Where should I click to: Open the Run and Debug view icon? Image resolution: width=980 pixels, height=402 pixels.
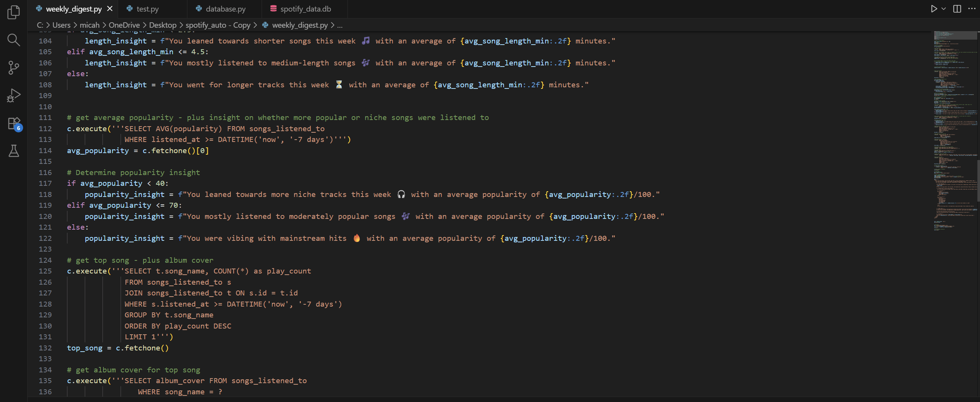[14, 95]
